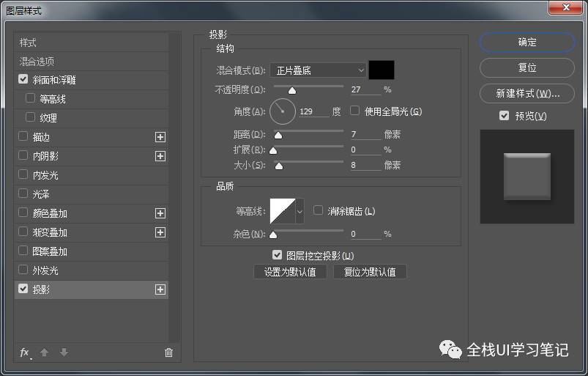Click the 复位 button

tap(527, 67)
